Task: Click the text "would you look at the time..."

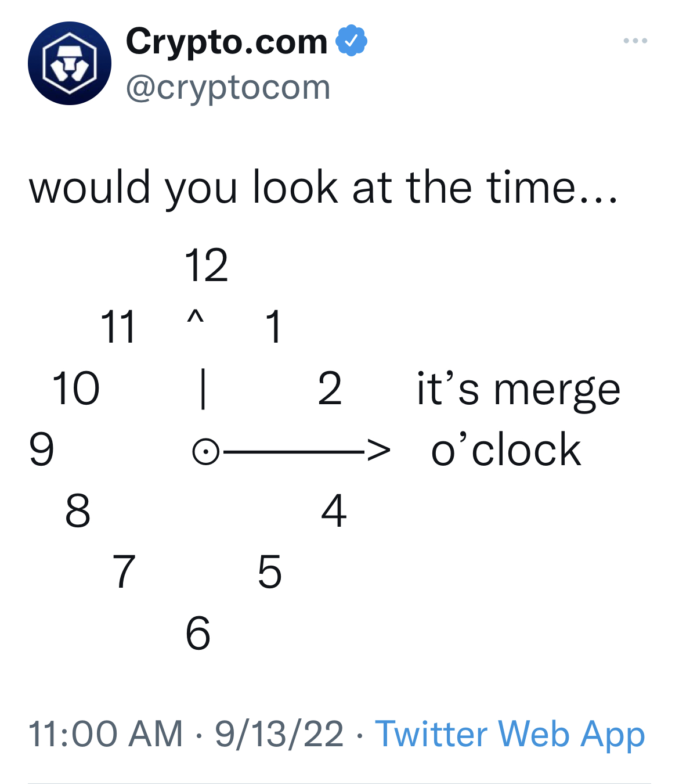Action: (x=323, y=188)
